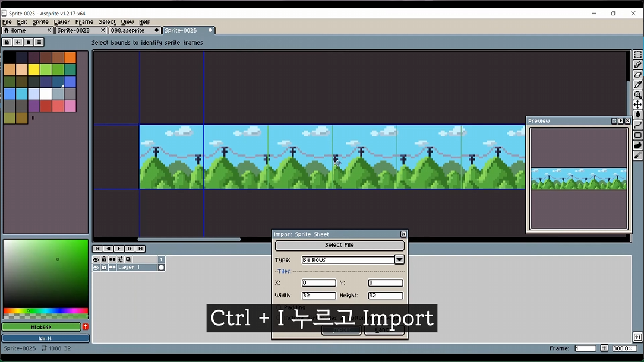Screen dimensions: 644x362
Task: Select the Pencil tool
Action: coord(637,65)
